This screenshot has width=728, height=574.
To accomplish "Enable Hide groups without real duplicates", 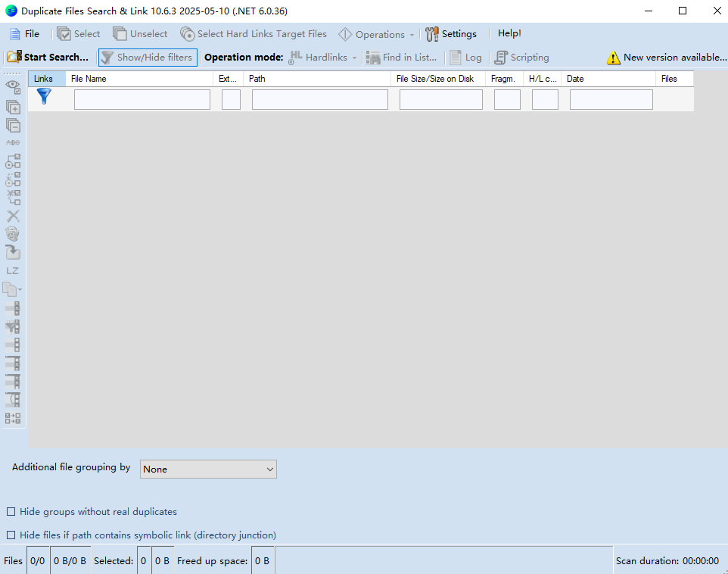I will coord(11,512).
